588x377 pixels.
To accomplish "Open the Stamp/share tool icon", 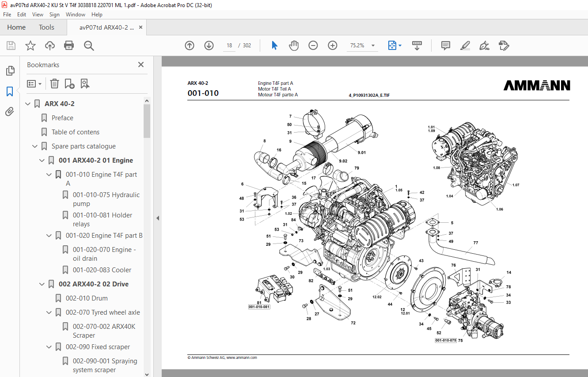I will pyautogui.click(x=504, y=46).
